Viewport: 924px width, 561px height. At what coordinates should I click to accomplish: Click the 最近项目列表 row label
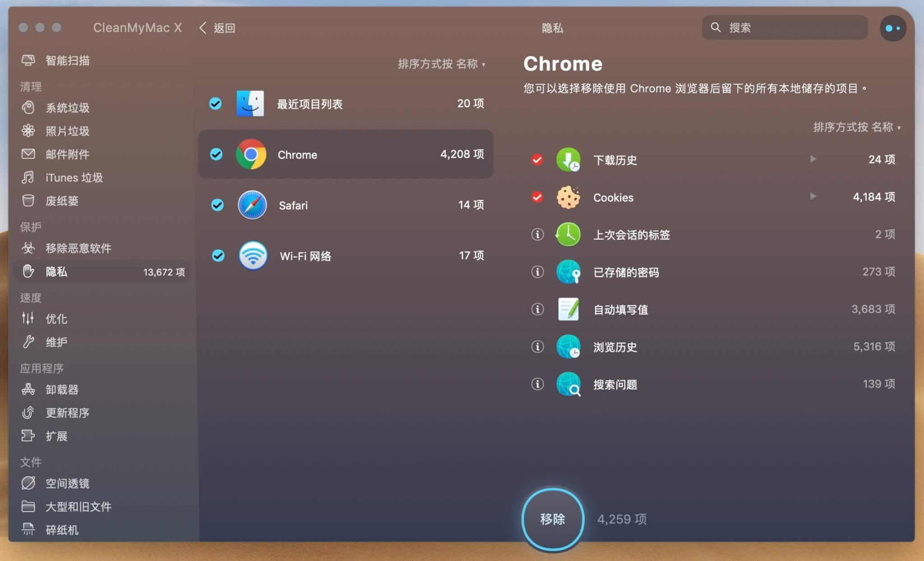point(310,104)
